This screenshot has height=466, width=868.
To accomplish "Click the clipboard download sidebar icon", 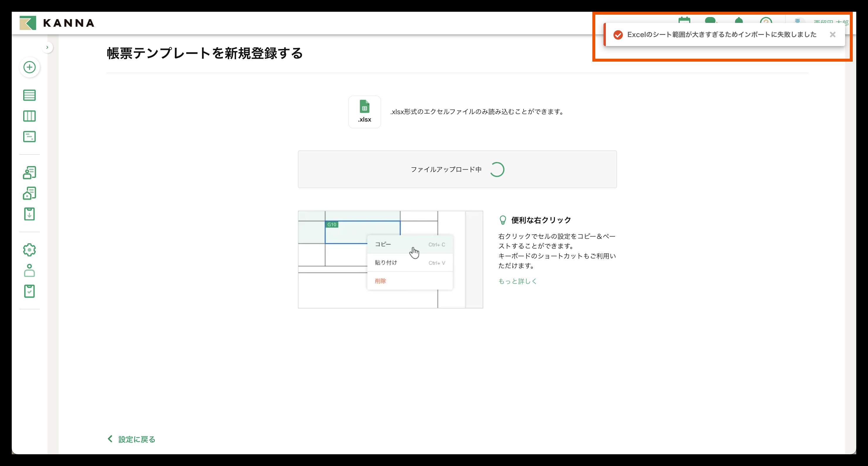I will point(29,214).
